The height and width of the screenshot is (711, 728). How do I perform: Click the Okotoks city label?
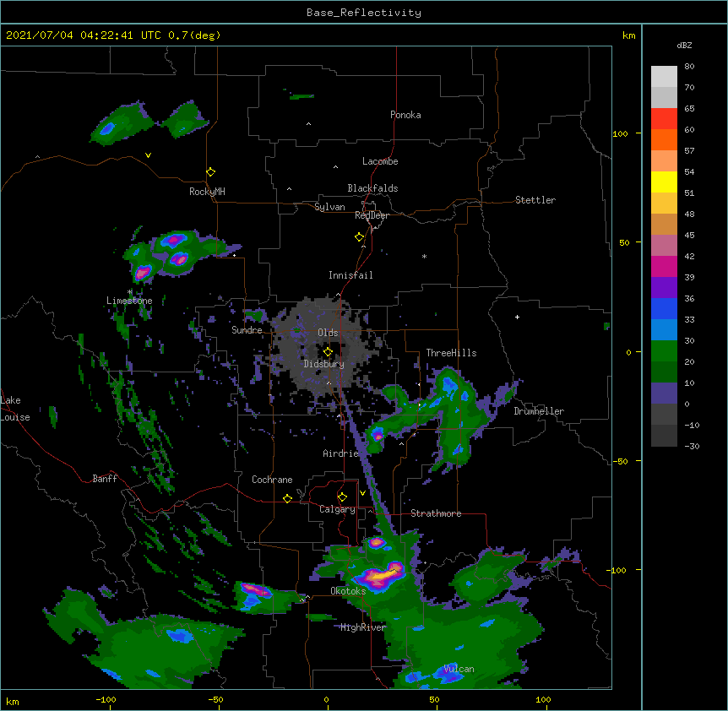click(x=348, y=591)
